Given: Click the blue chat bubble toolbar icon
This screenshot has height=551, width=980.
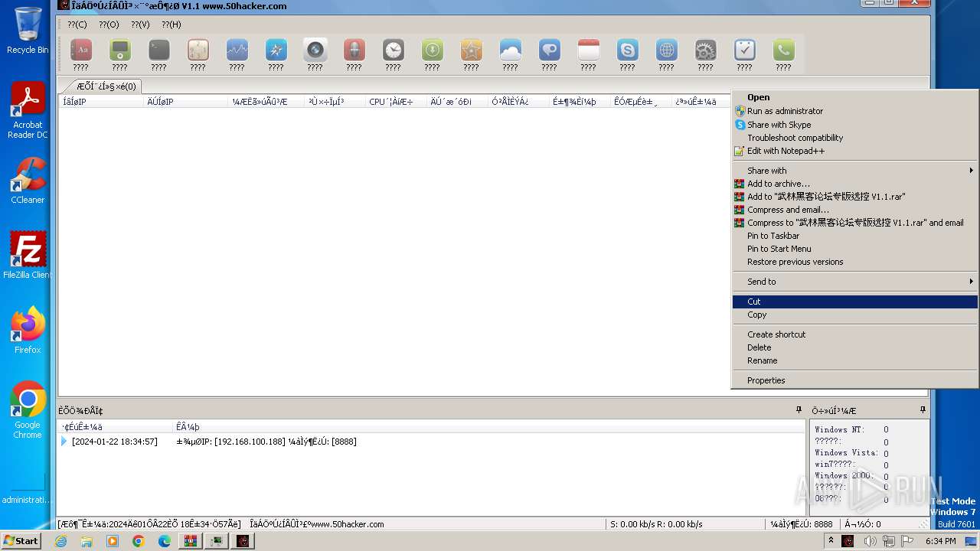Looking at the screenshot, I should click(x=549, y=51).
